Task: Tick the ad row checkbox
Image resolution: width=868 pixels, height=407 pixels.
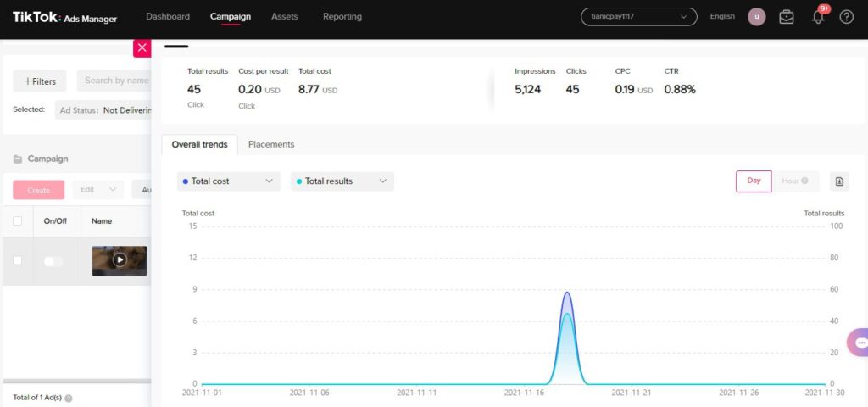Action: (x=18, y=260)
